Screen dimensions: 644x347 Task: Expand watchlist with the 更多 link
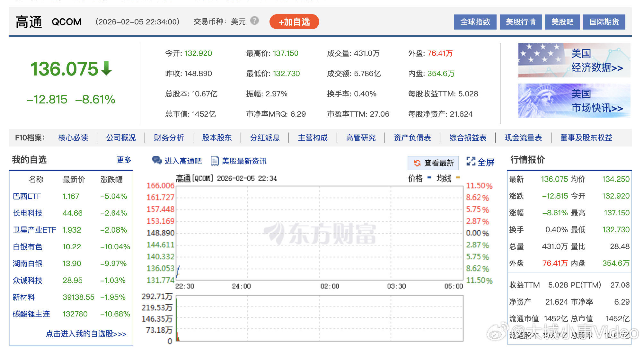point(124,160)
